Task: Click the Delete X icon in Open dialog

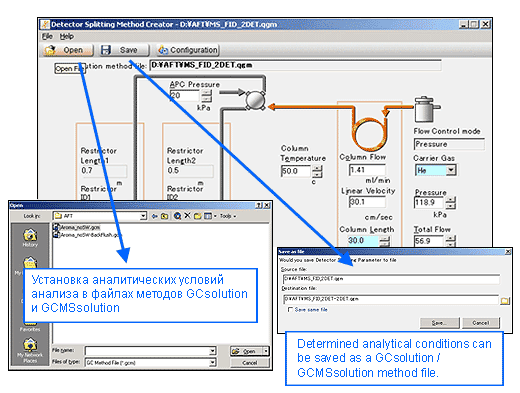Action: click(187, 216)
